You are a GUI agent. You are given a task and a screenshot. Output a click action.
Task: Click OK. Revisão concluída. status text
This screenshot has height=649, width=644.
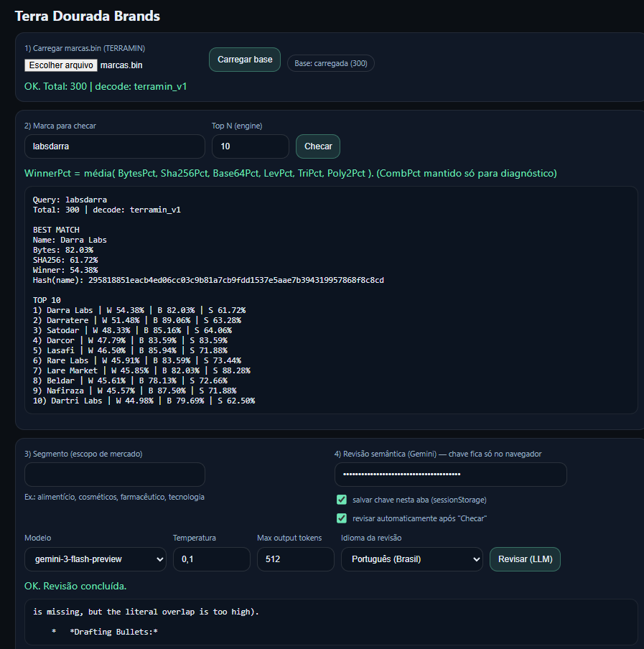click(75, 586)
